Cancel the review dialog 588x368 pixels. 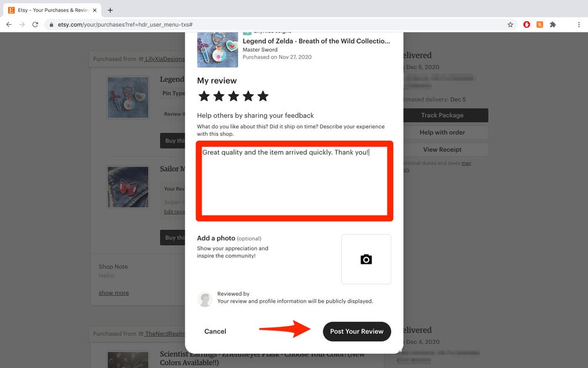215,331
